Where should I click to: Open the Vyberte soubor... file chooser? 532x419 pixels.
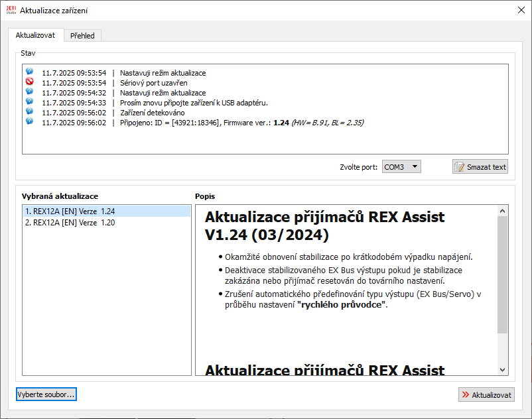pyautogui.click(x=46, y=394)
